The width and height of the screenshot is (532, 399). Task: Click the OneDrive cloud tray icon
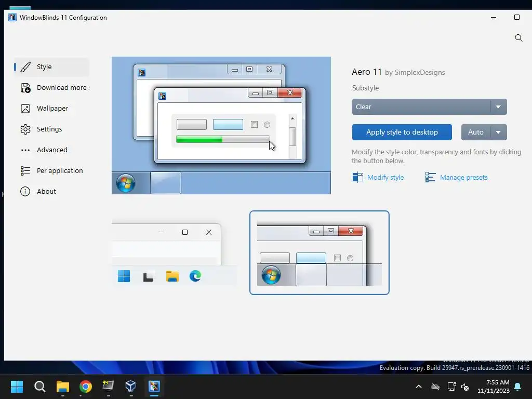click(x=435, y=387)
